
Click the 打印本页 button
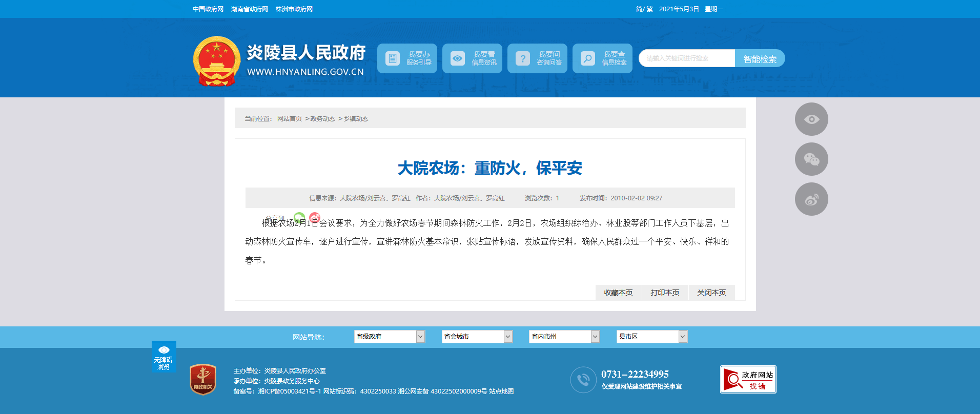[665, 293]
